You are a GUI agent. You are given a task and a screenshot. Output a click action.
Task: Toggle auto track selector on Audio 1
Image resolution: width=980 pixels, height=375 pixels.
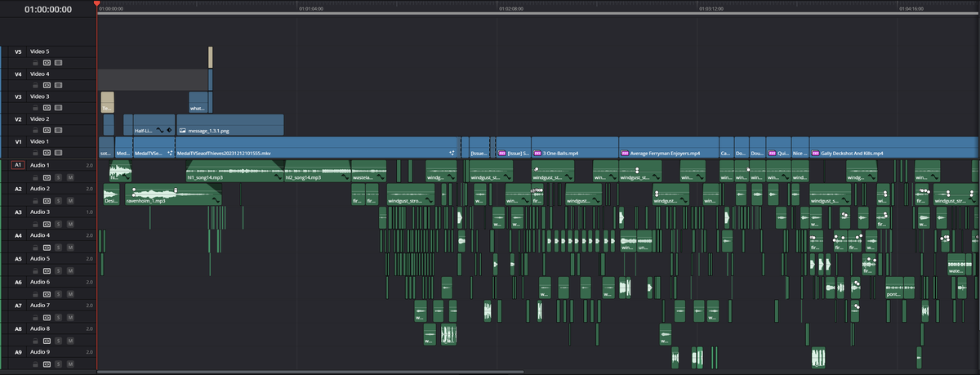[47, 176]
